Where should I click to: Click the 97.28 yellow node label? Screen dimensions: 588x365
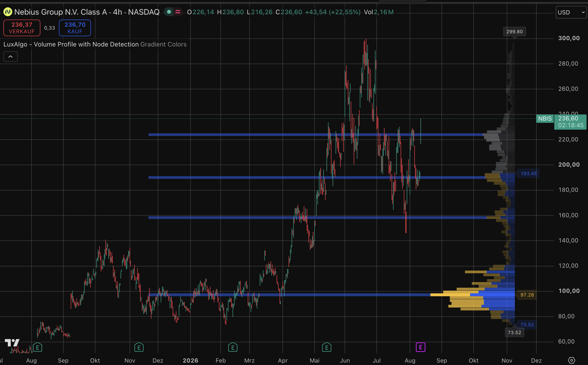point(527,295)
